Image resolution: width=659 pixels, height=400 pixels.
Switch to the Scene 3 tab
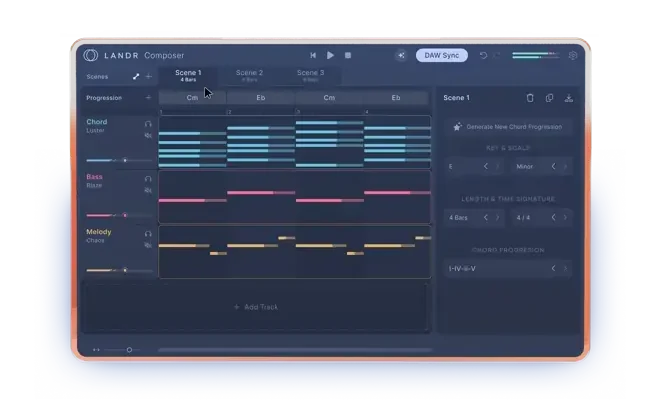(x=310, y=75)
